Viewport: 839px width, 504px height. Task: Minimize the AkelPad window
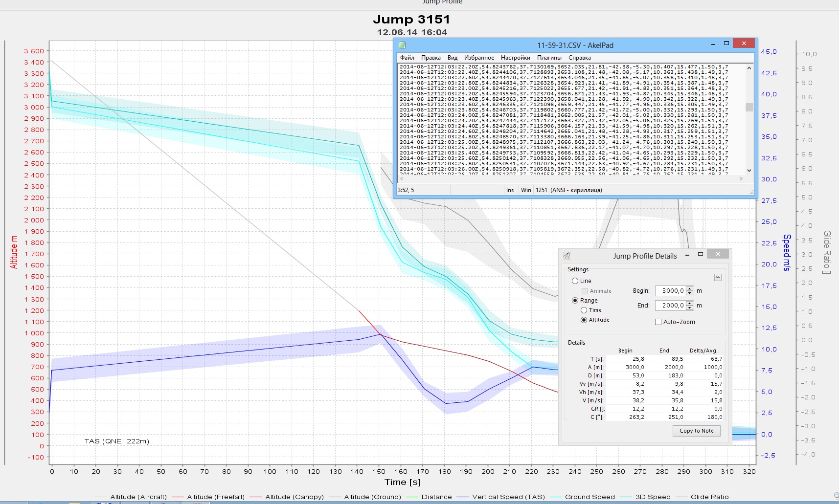(x=713, y=44)
